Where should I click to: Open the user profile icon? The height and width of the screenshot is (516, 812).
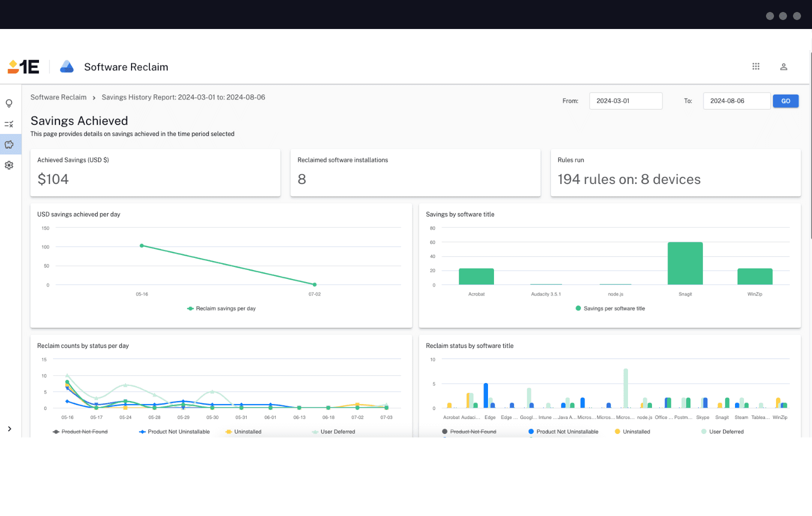(x=783, y=66)
